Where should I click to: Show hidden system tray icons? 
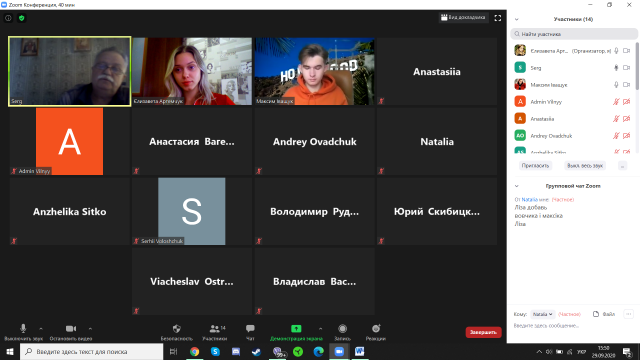click(x=539, y=351)
